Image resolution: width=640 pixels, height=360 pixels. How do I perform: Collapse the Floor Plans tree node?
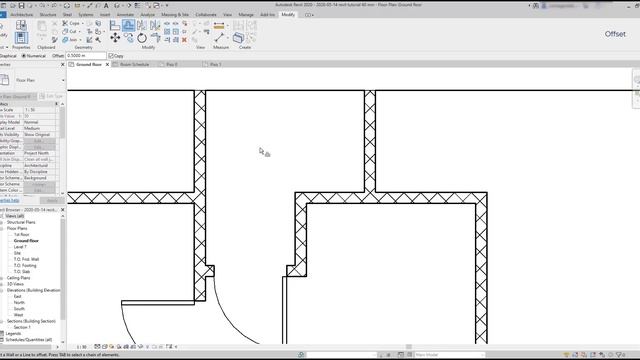click(2, 229)
